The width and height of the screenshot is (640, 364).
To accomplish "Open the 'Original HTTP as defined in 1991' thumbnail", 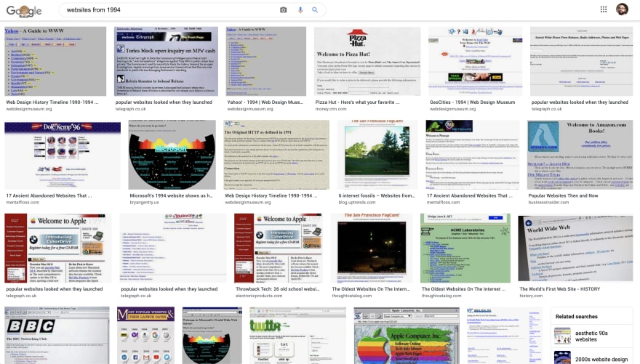I will point(276,155).
